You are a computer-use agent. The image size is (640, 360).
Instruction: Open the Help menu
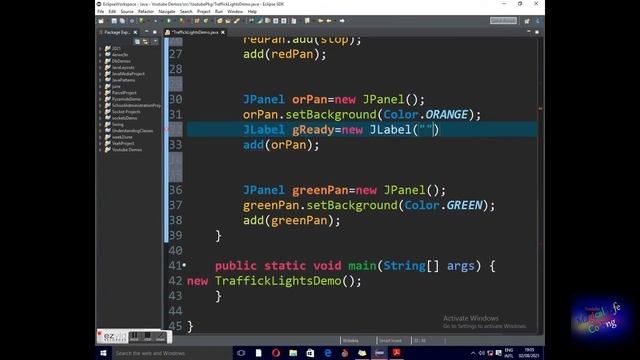(252, 11)
